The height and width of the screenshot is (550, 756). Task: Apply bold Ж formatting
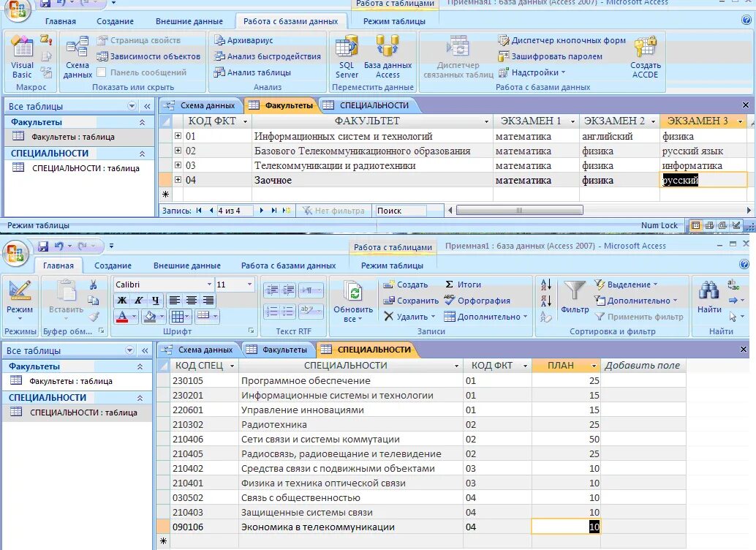(x=122, y=300)
